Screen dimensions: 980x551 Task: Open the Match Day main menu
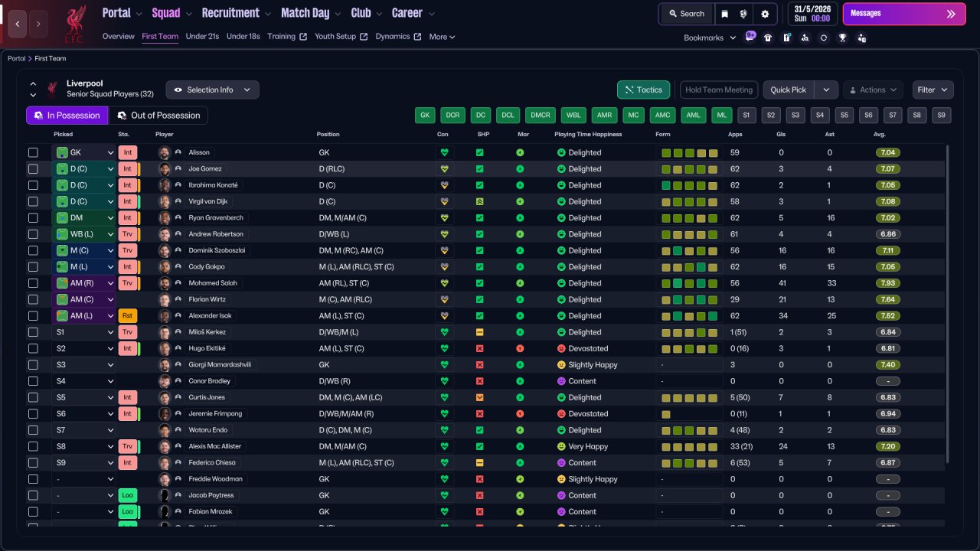coord(312,13)
